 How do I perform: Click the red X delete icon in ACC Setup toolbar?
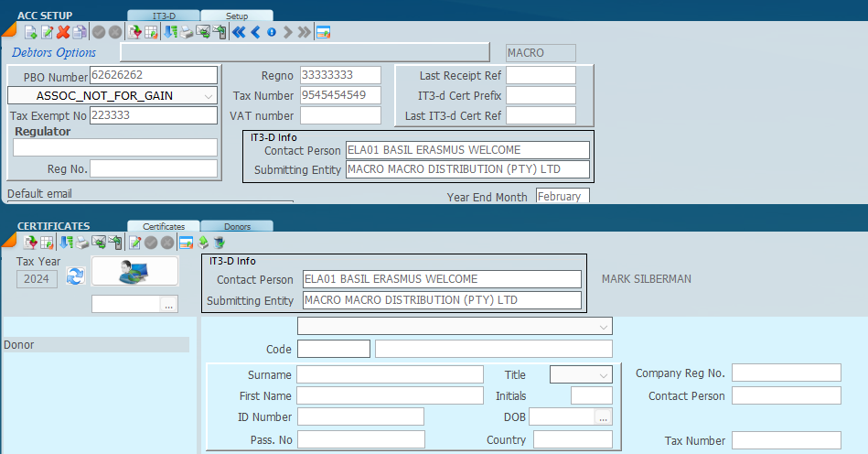63,32
